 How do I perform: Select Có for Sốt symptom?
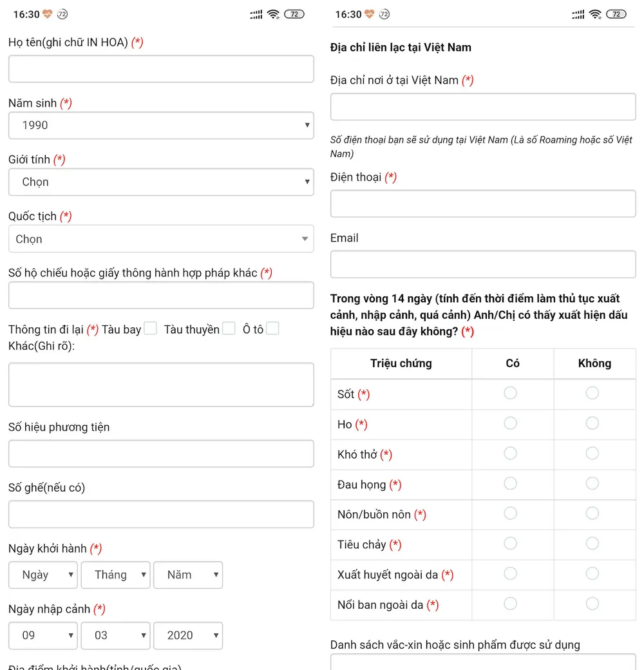510,393
